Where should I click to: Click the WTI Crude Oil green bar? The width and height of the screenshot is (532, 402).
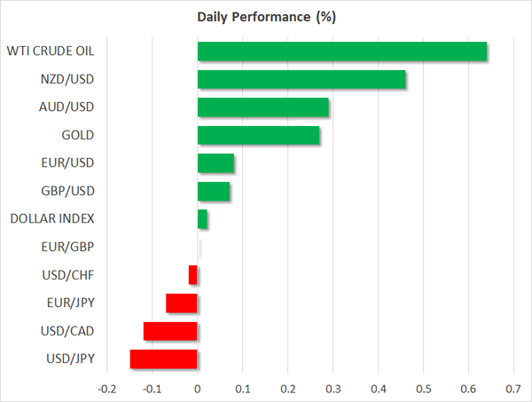(341, 51)
